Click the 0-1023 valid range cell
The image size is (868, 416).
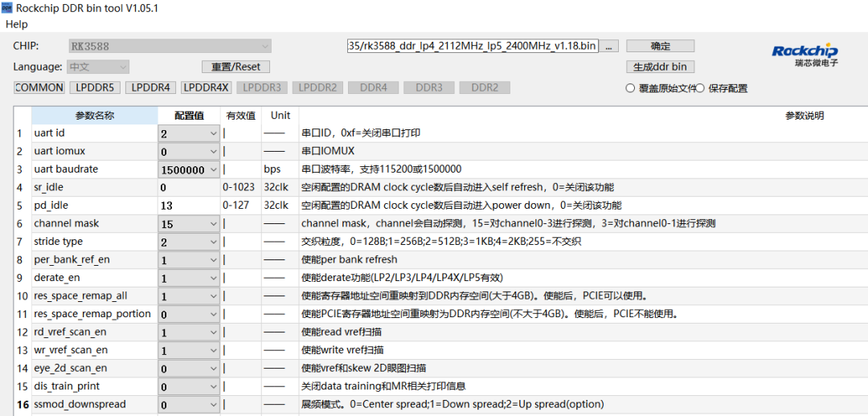pos(241,188)
